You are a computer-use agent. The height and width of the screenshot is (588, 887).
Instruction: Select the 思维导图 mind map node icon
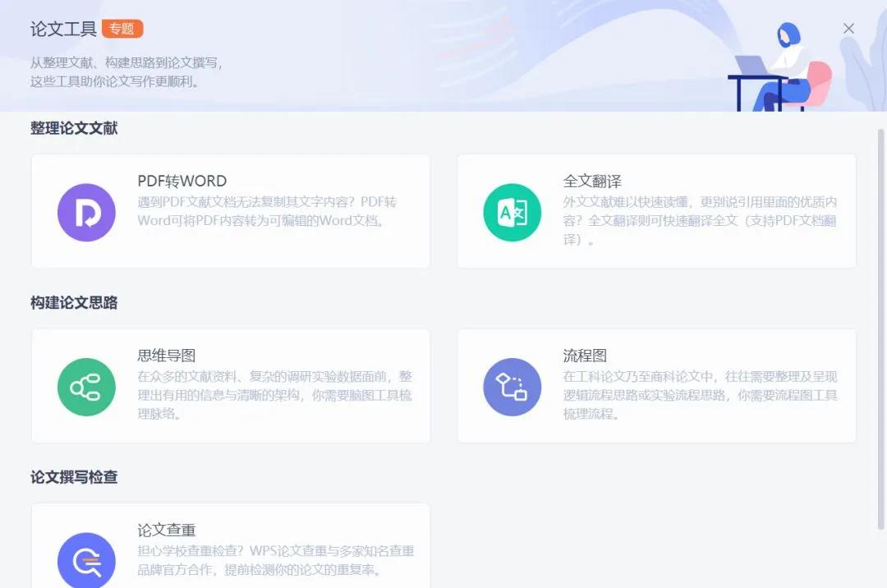pyautogui.click(x=86, y=387)
